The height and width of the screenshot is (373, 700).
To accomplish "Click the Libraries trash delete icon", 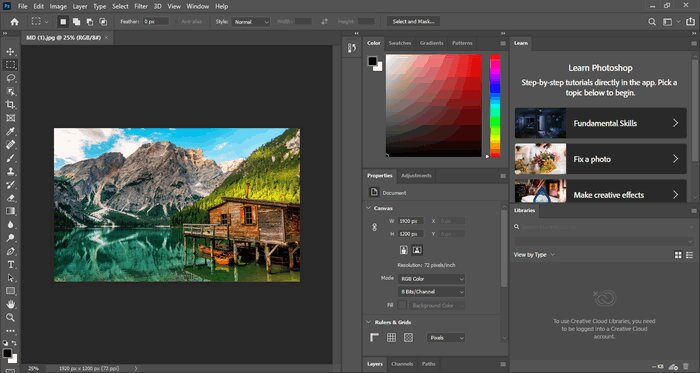I will tap(687, 367).
